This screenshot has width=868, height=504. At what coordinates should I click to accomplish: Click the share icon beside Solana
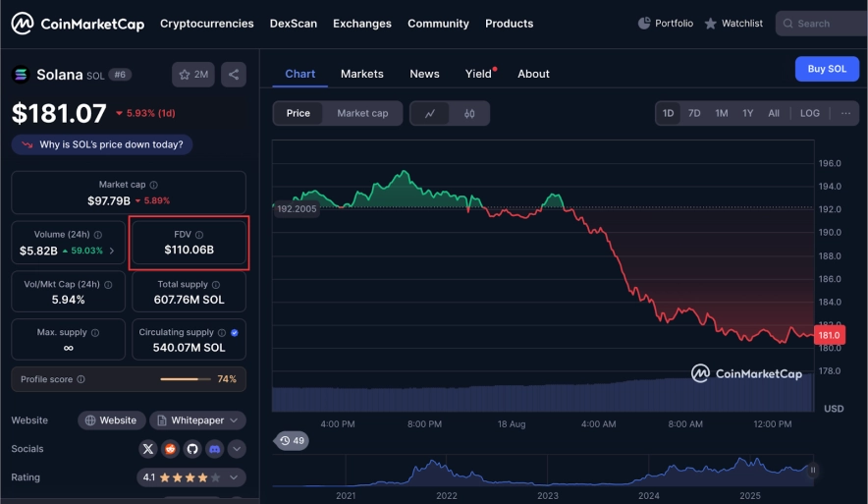point(234,74)
